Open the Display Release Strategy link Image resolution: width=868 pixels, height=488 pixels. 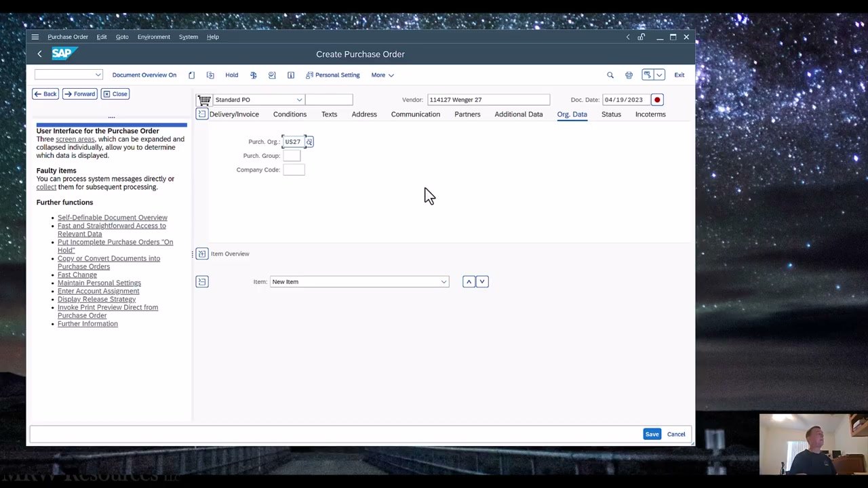[96, 299]
